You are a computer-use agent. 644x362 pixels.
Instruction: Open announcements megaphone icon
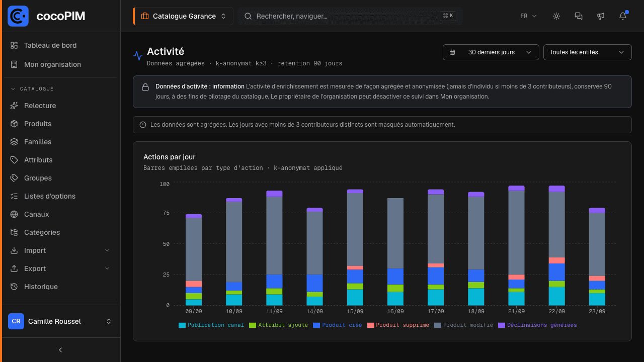601,16
